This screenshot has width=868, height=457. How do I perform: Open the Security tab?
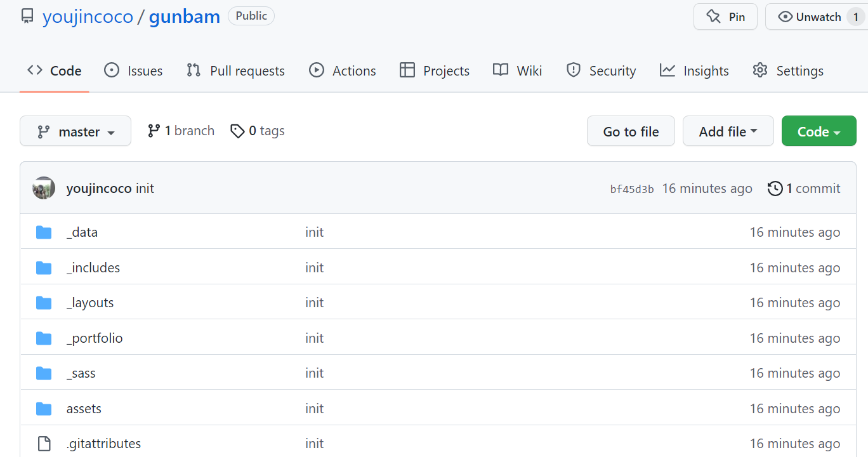[601, 70]
